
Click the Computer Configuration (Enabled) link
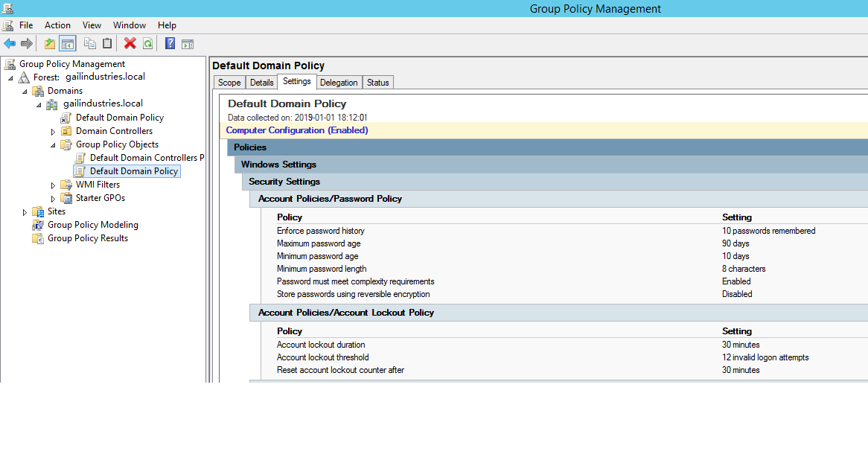click(296, 130)
